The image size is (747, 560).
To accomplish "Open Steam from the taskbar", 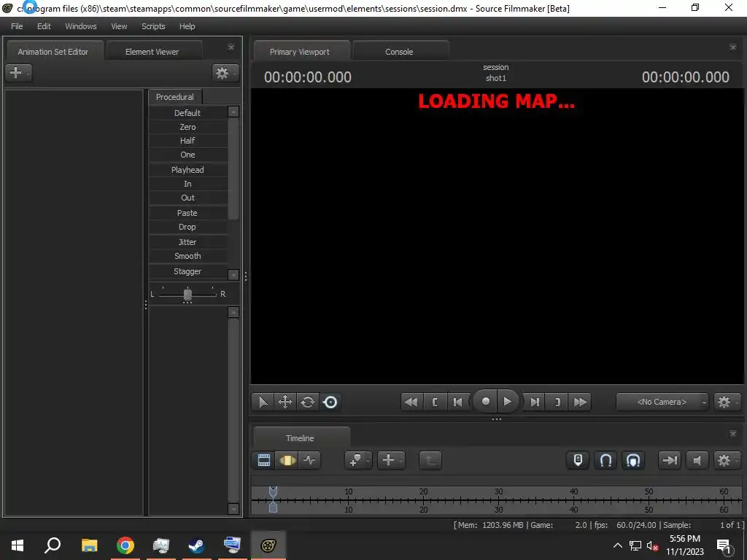I will [196, 545].
